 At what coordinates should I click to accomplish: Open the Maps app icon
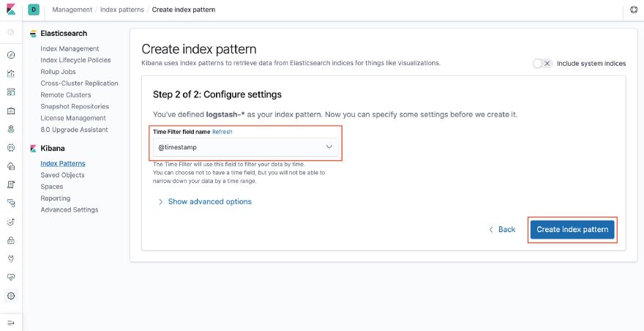[x=11, y=129]
